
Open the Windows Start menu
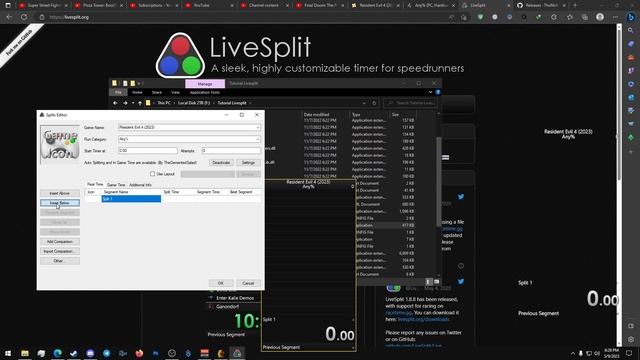click(x=8, y=353)
